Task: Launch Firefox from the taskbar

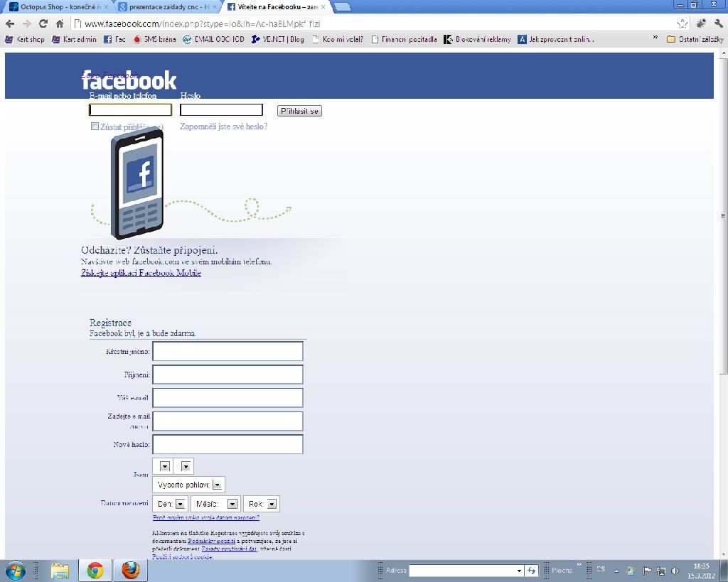Action: tap(131, 571)
